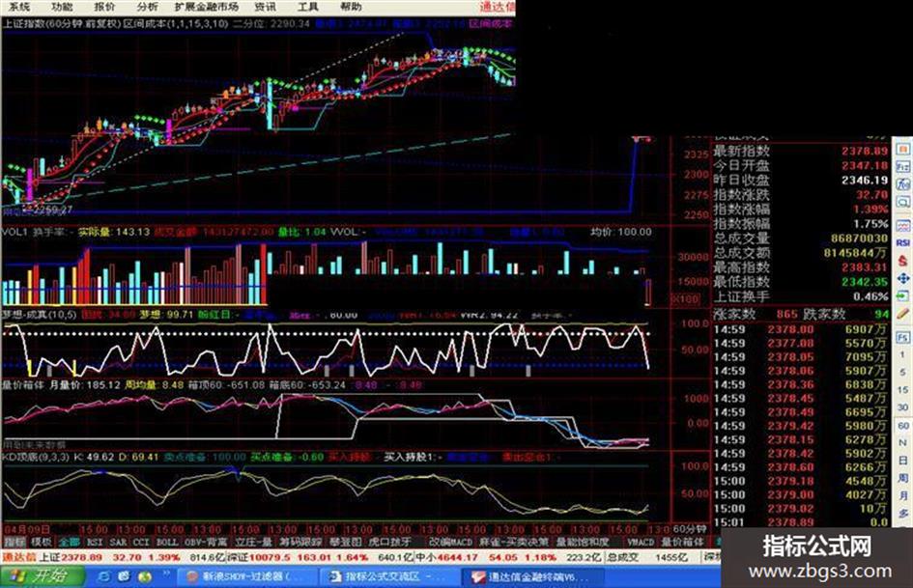Open the 帮助 menu
Image resolution: width=913 pixels, height=588 pixels.
coord(351,7)
